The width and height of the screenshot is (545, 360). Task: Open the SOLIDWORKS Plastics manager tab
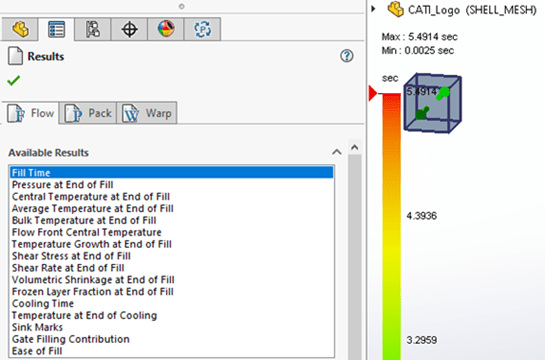coord(202,29)
